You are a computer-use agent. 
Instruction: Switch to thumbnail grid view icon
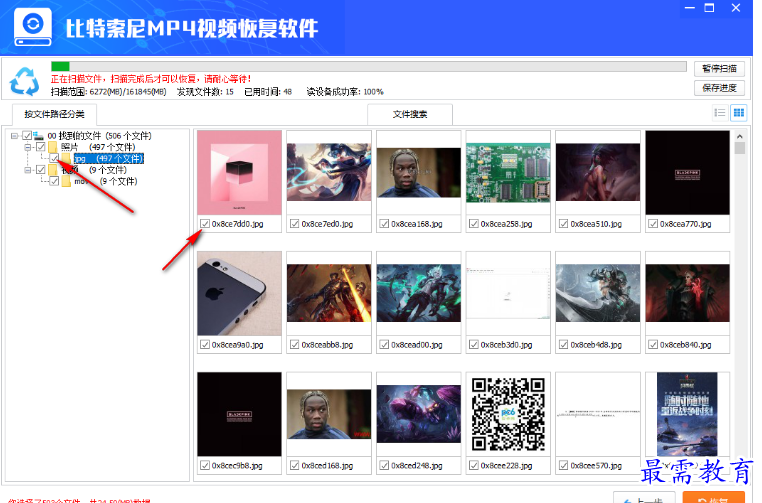pos(739,113)
